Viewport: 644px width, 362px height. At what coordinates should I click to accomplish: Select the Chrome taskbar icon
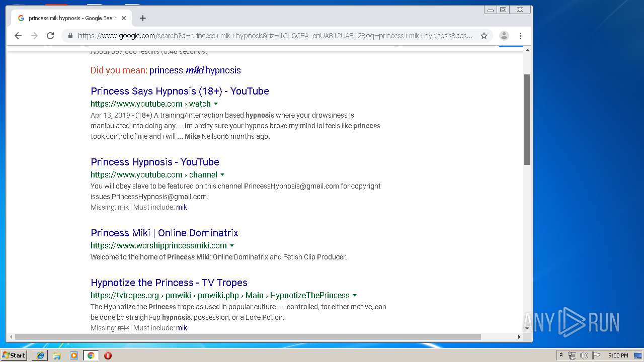[91, 355]
